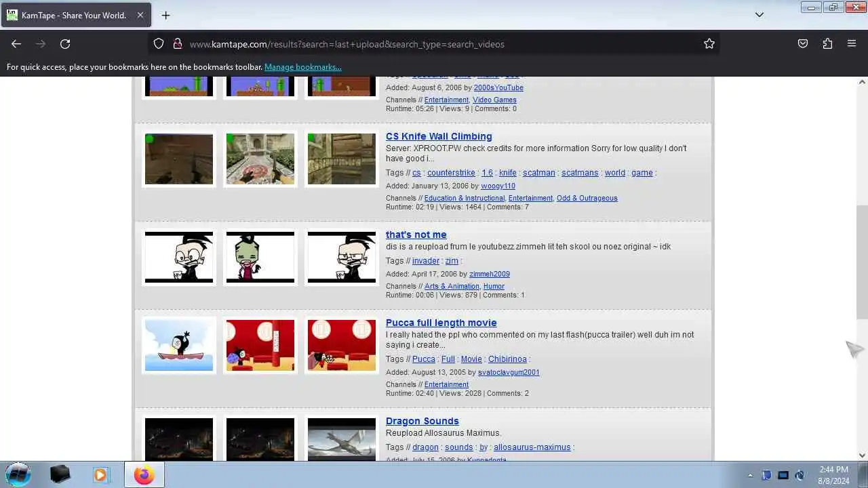Click the Movie tag on Pucca video
868x488 pixels.
click(471, 359)
